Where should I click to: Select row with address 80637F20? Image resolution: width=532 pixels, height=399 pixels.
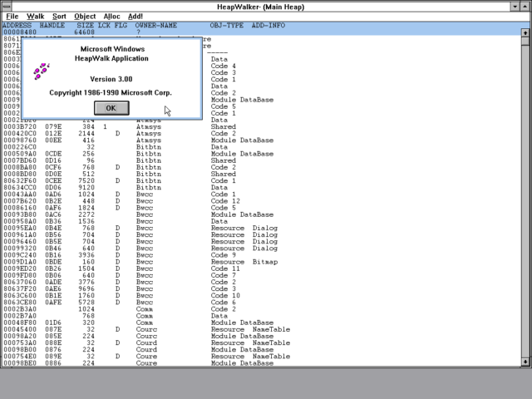tap(261, 288)
